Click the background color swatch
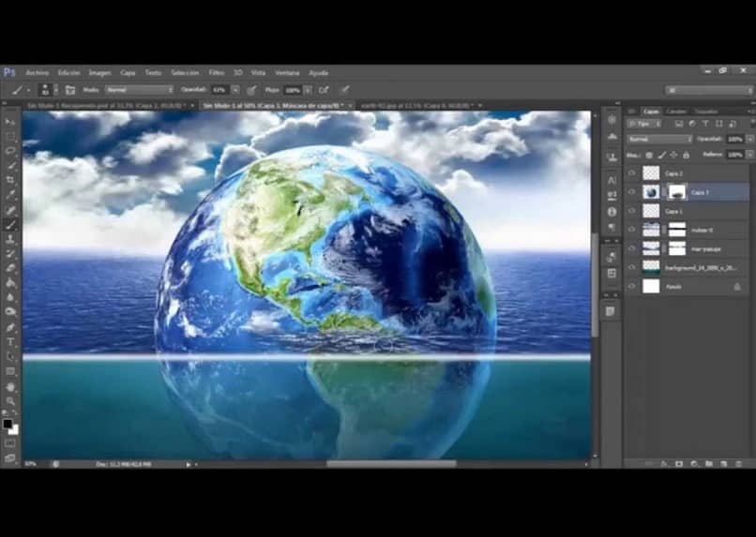This screenshot has height=537, width=756. [x=14, y=430]
